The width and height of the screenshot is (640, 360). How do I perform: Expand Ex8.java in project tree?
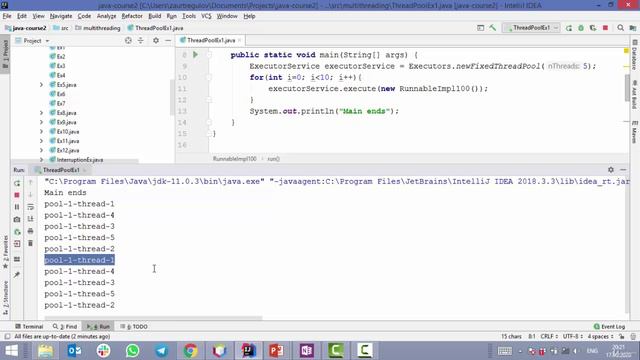(41, 113)
